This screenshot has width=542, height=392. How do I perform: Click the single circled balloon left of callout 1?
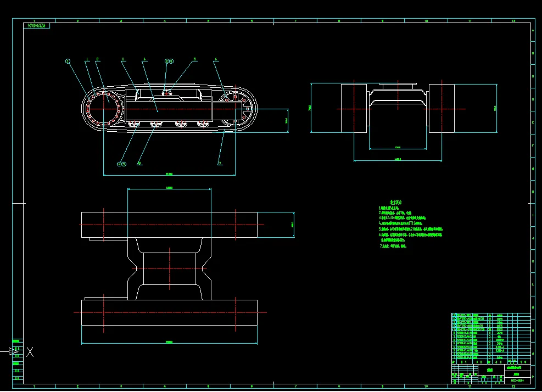point(68,61)
